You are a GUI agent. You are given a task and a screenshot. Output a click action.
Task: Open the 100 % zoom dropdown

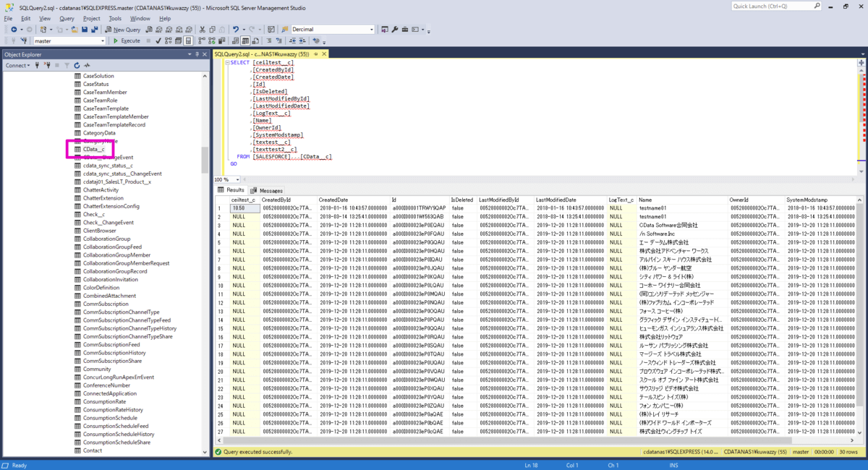tap(236, 179)
